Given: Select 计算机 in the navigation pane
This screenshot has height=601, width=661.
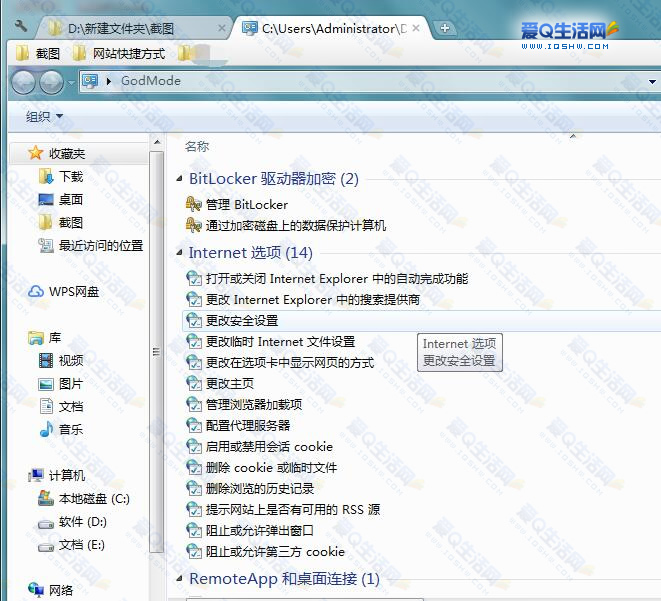Looking at the screenshot, I should [x=56, y=475].
